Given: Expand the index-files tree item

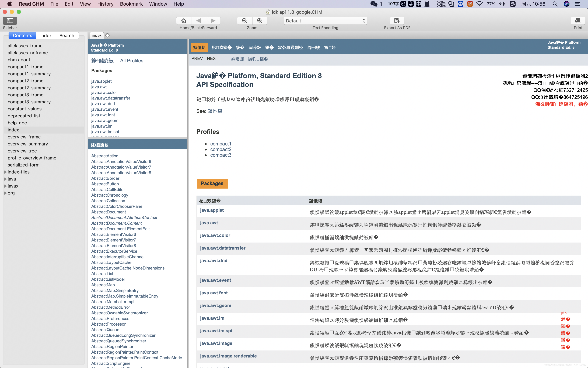Looking at the screenshot, I should pyautogui.click(x=6, y=172).
